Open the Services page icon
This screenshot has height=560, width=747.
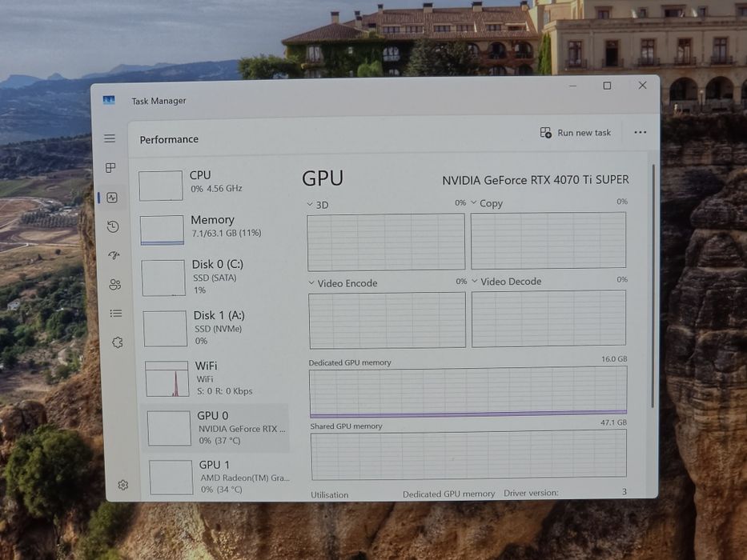pyautogui.click(x=118, y=342)
